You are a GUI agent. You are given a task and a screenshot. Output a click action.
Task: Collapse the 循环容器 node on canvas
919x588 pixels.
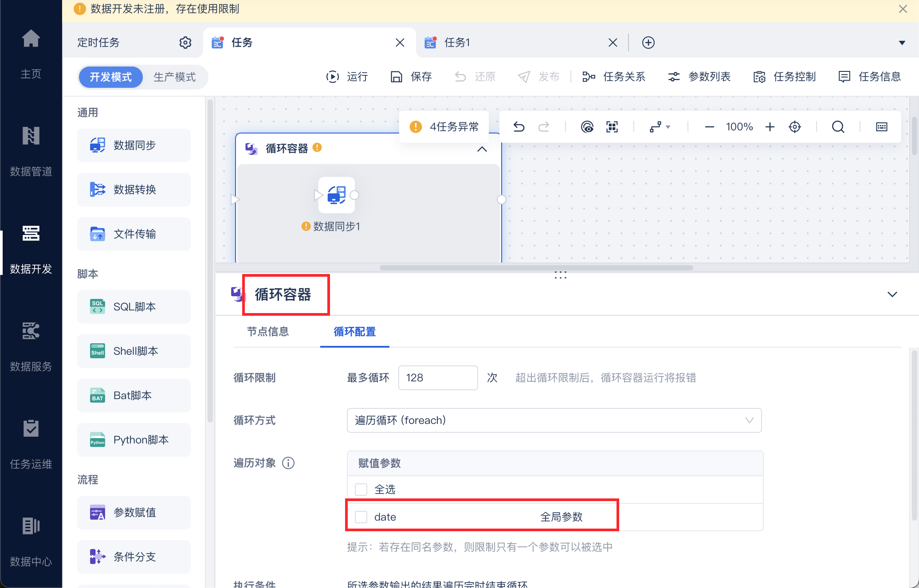482,149
